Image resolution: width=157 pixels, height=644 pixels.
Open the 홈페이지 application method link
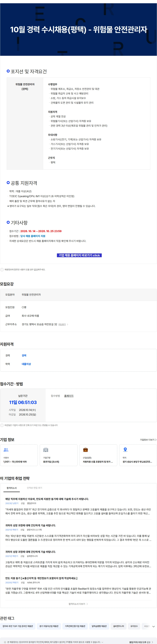[x=69, y=396]
